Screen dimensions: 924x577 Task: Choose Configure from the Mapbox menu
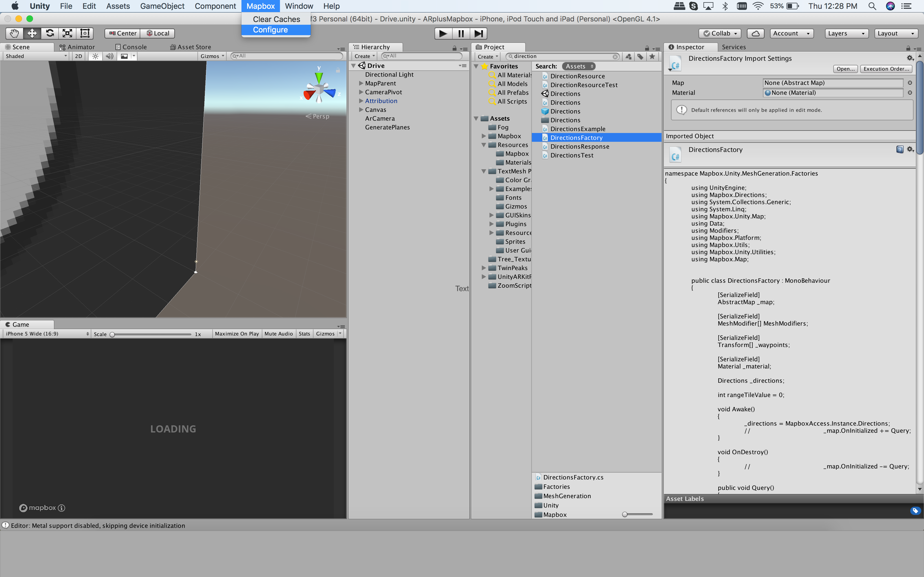pyautogui.click(x=271, y=30)
